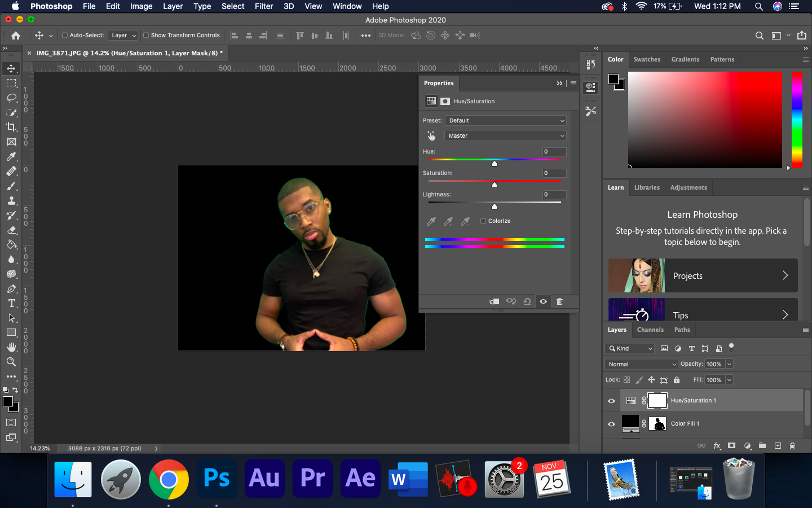Switch to the Channels tab
This screenshot has width=812, height=508.
pyautogui.click(x=650, y=330)
